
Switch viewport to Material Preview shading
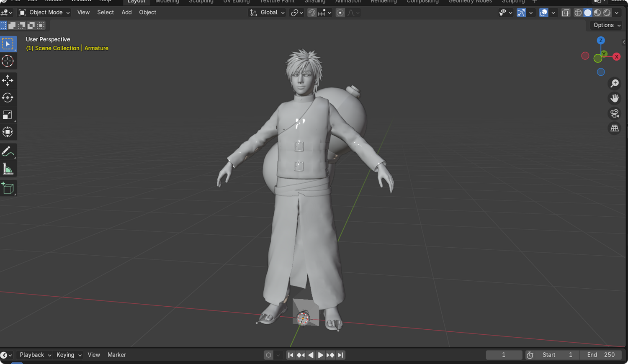coord(597,13)
